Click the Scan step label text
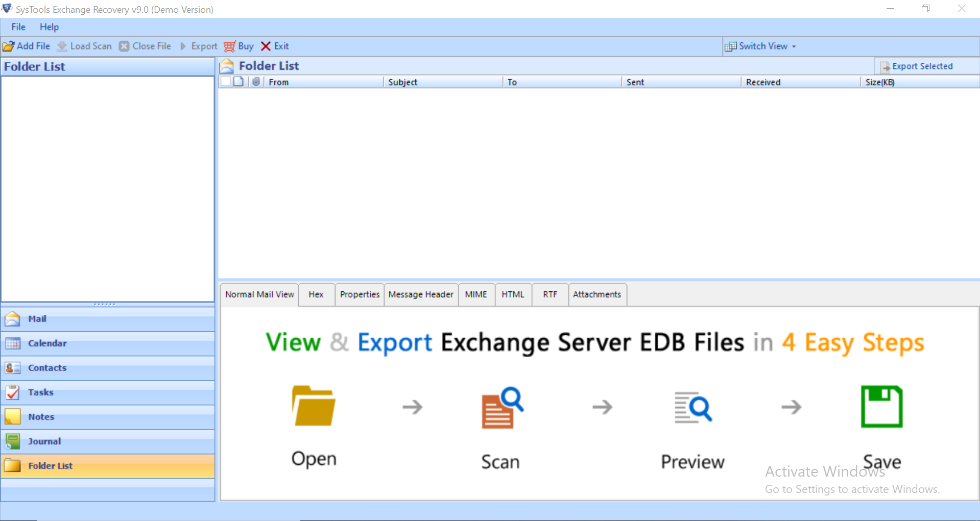 (x=500, y=462)
